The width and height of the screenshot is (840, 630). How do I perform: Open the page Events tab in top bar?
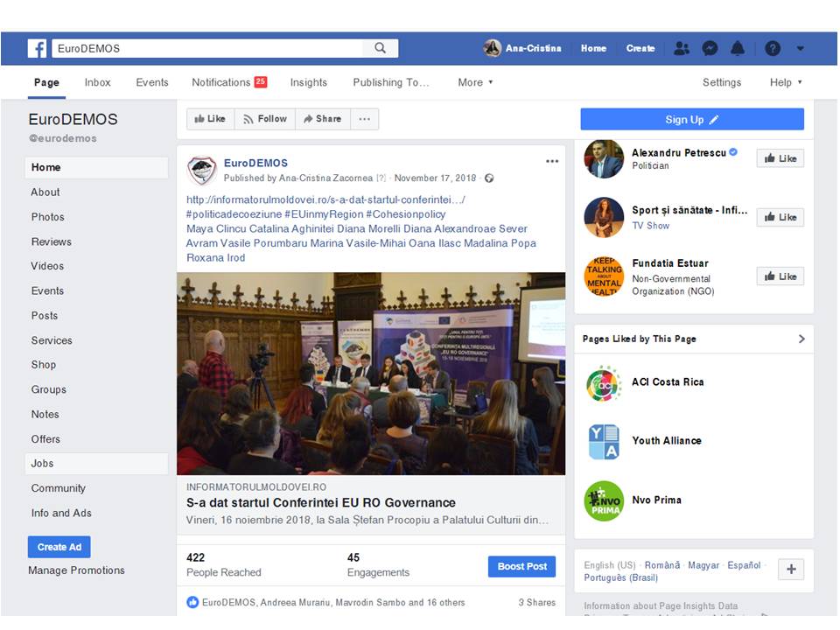coord(152,82)
